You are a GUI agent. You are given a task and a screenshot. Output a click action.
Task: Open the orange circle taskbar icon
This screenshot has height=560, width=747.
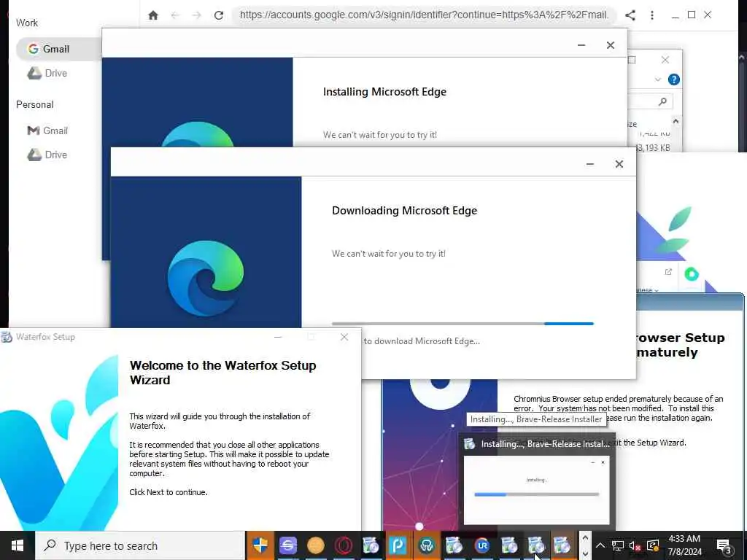click(x=315, y=545)
